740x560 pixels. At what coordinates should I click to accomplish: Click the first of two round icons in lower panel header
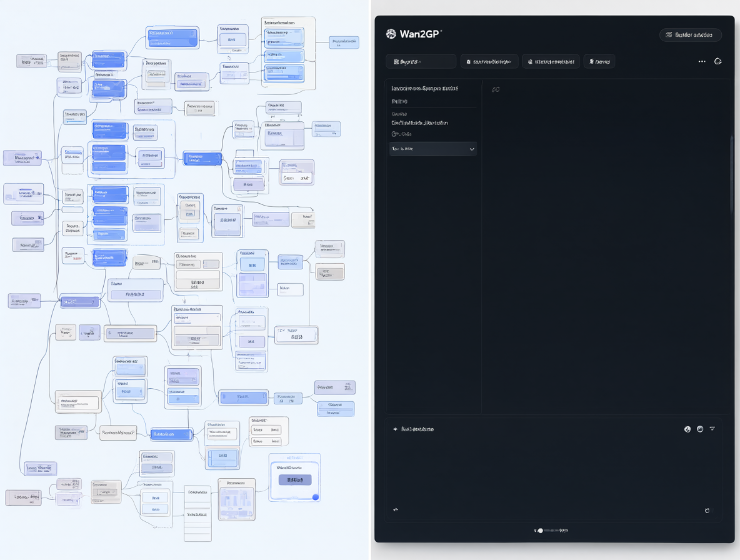687,429
